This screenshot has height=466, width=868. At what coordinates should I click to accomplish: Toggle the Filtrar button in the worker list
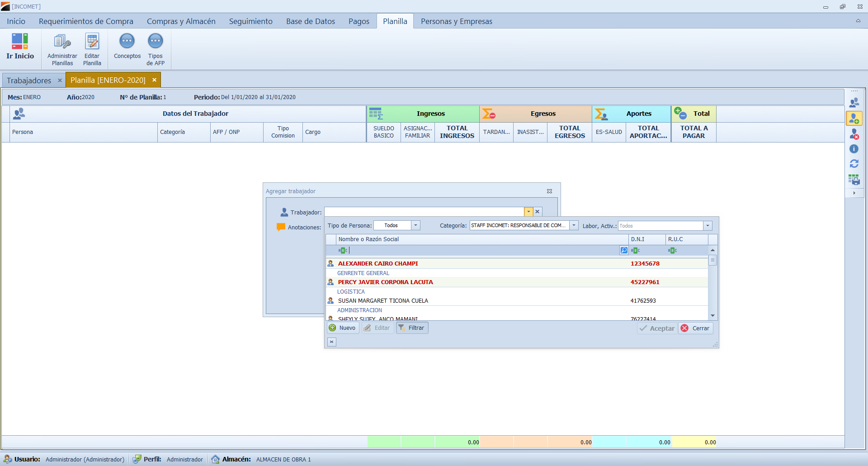pyautogui.click(x=412, y=328)
